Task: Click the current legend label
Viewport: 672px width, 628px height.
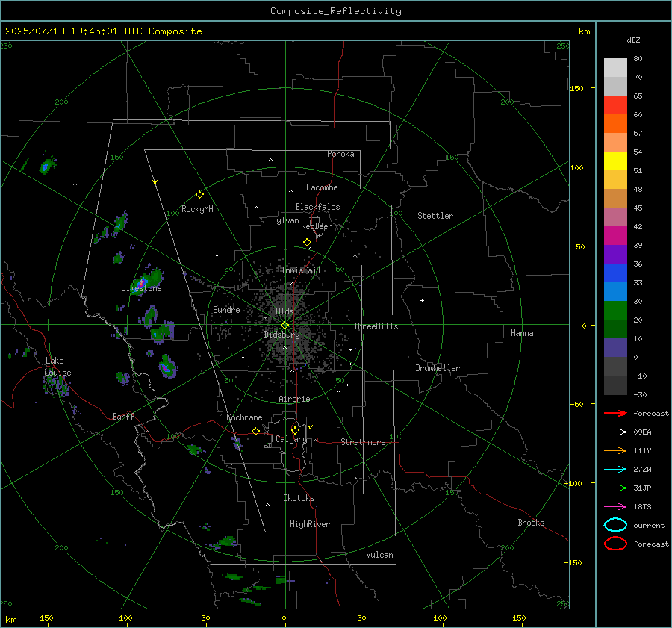Action: click(649, 525)
